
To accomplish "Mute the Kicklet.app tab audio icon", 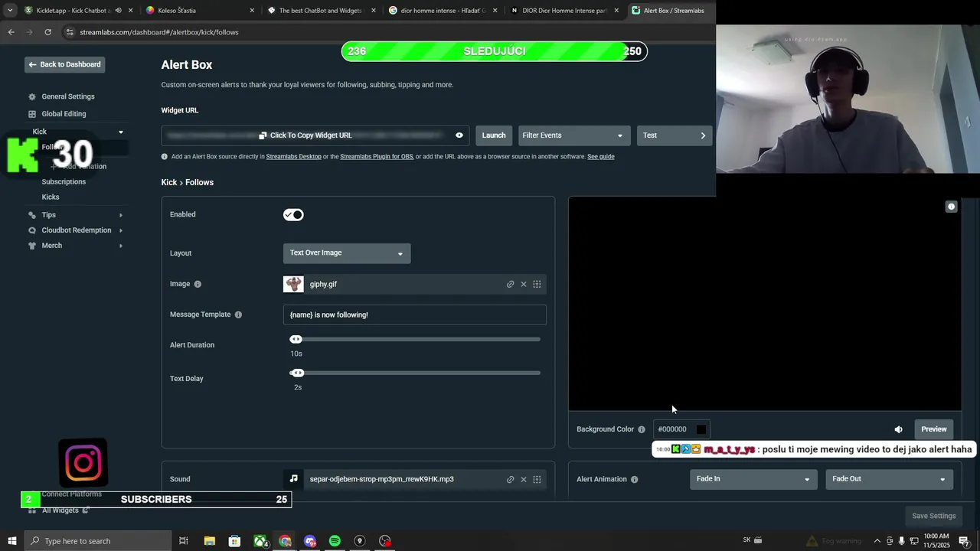I will (x=118, y=11).
